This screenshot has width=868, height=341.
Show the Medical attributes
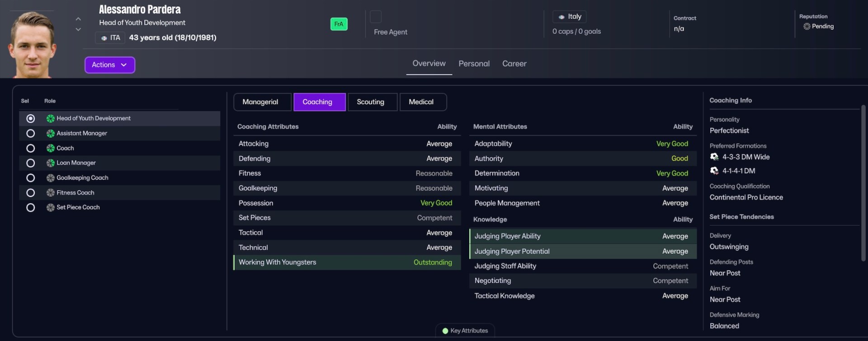click(x=423, y=102)
